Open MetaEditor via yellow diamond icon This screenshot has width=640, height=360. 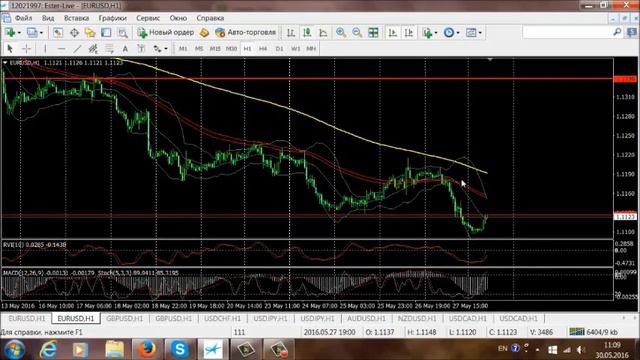(204, 33)
